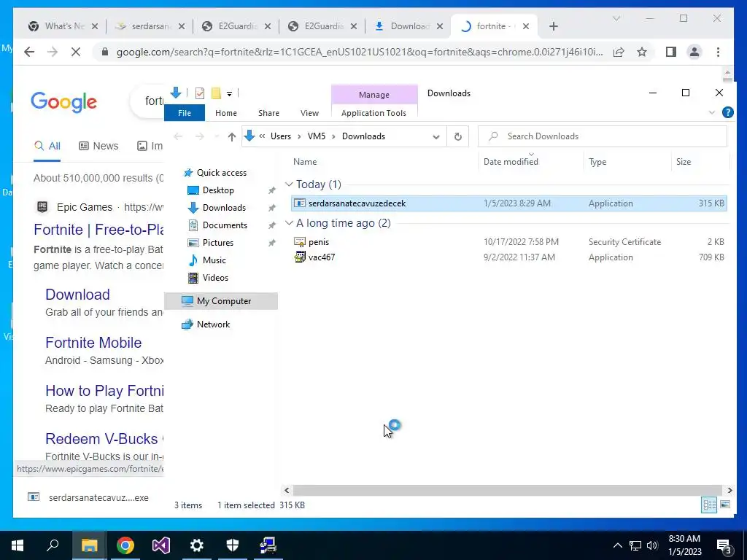Select Network in navigation pane
Image resolution: width=747 pixels, height=560 pixels.
213,324
